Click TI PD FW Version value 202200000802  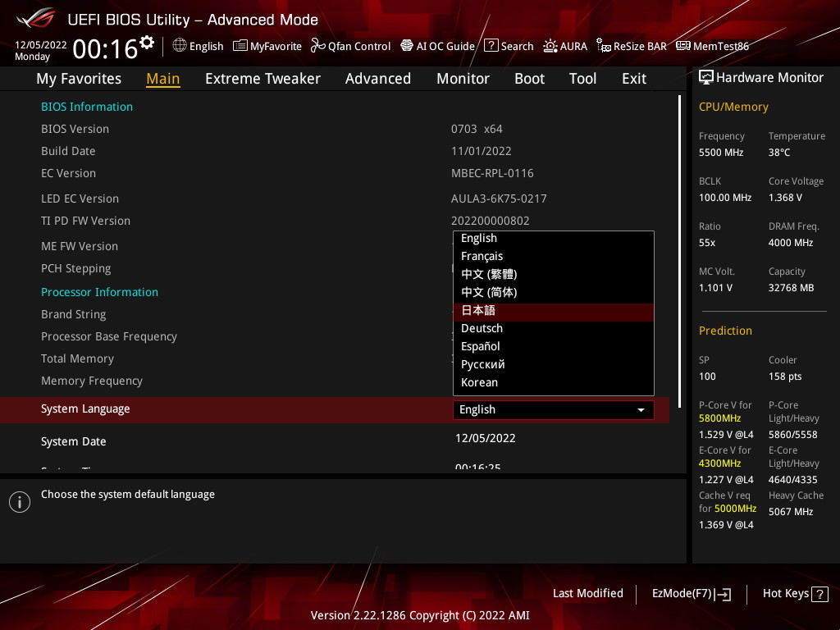click(x=491, y=221)
